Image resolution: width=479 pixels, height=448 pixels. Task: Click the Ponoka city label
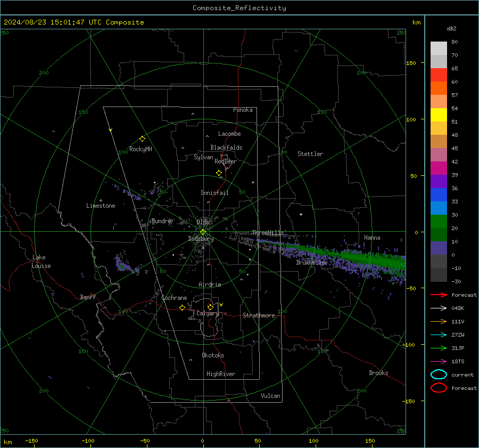click(x=243, y=110)
